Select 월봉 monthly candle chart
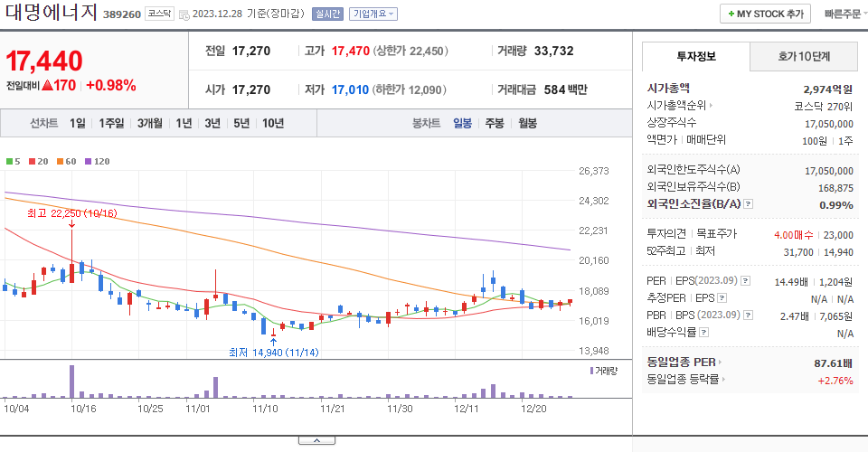This screenshot has height=452, width=868. pyautogui.click(x=527, y=123)
